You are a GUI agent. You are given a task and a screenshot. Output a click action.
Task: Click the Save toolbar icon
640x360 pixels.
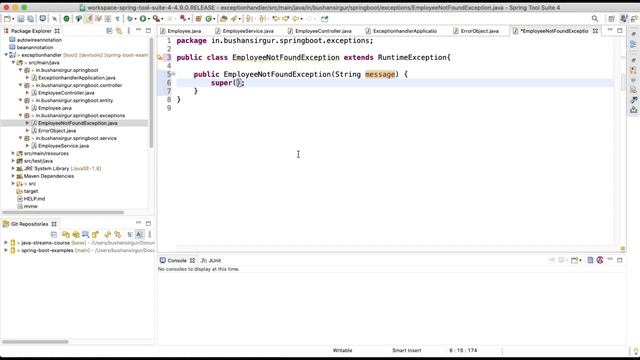click(21, 19)
